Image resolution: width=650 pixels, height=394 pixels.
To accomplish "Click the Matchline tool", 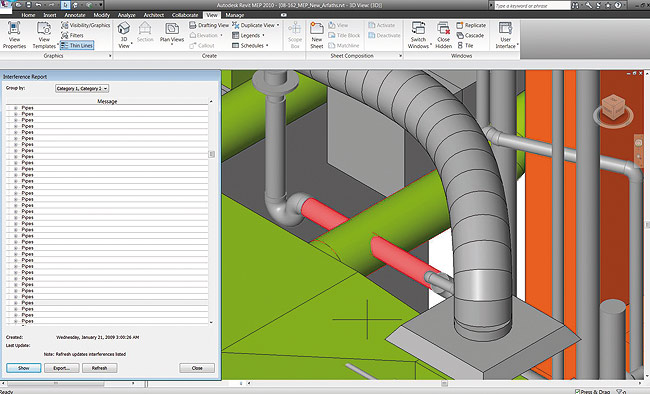I will coord(344,45).
